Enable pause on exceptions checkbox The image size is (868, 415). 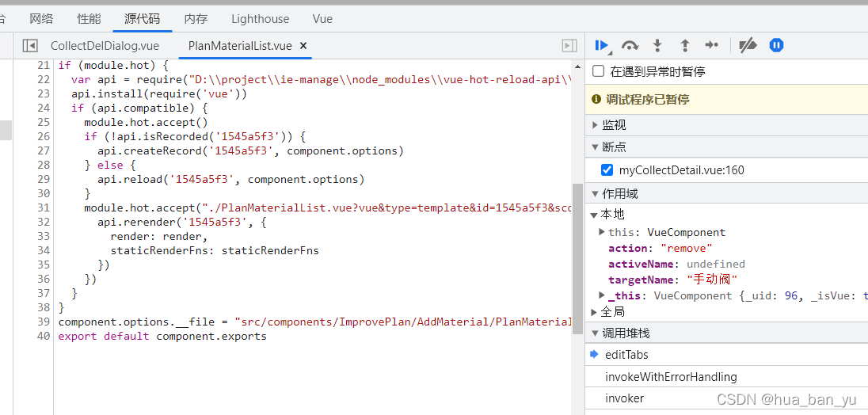pyautogui.click(x=599, y=71)
